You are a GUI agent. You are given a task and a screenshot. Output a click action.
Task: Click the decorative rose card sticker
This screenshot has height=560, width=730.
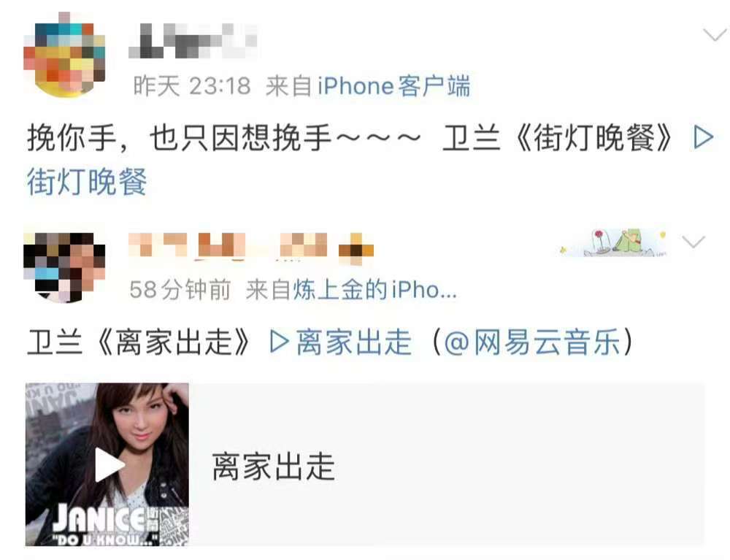pos(614,242)
